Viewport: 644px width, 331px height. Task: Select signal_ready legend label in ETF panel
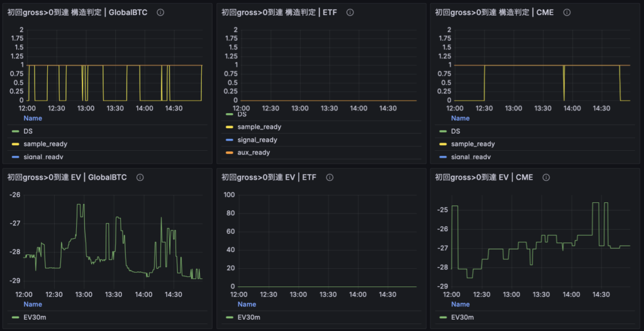[257, 139]
